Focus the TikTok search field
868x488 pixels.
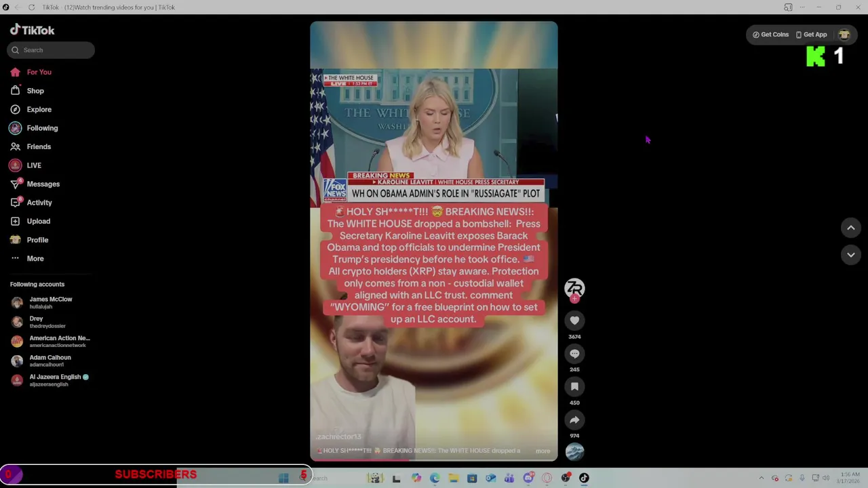point(51,50)
